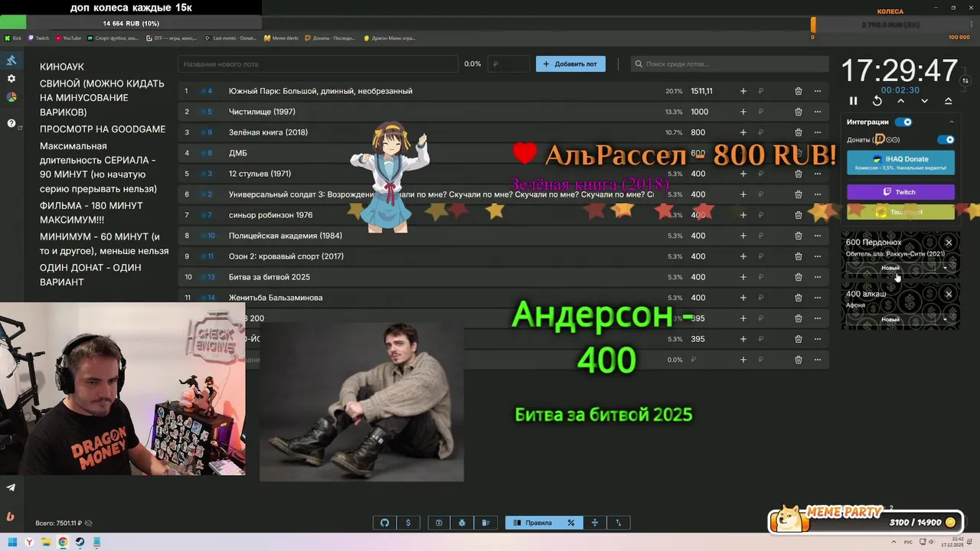Open the Telegram icon in sidebar
Screen dimensions: 980x551
(x=11, y=487)
